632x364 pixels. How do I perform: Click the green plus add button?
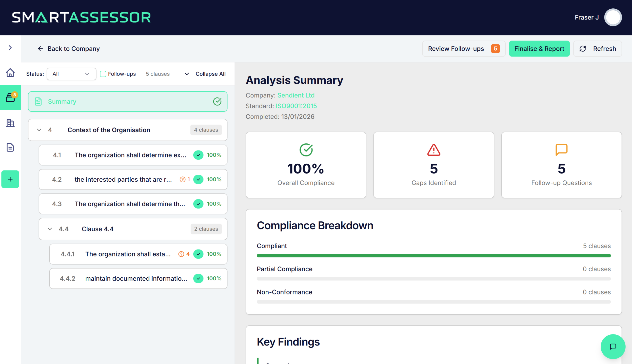[10, 179]
